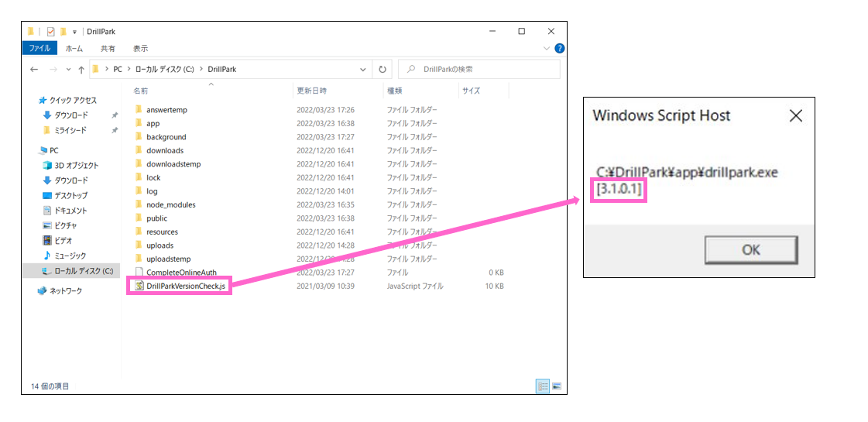Click the refresh button beside the address bar
The height and width of the screenshot is (422, 868).
pos(383,69)
